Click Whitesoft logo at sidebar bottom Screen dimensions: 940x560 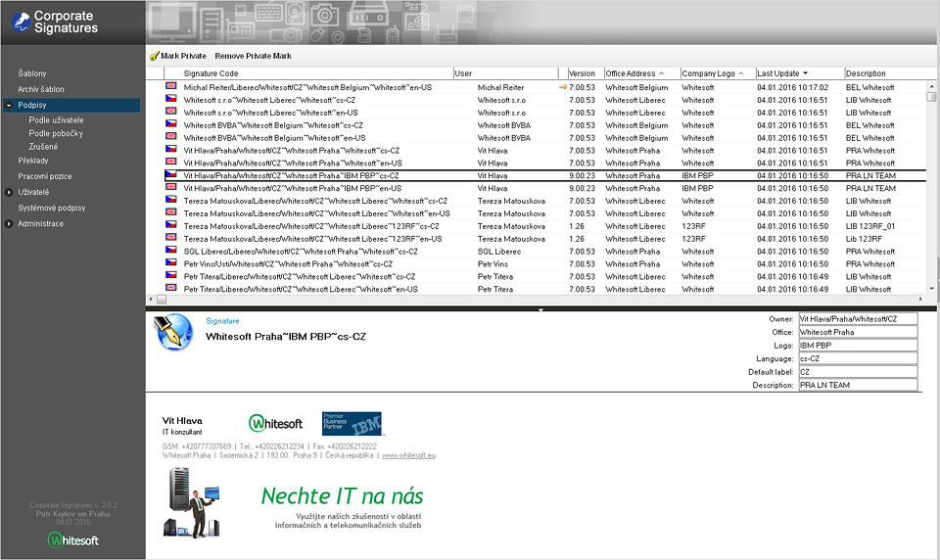(x=72, y=540)
